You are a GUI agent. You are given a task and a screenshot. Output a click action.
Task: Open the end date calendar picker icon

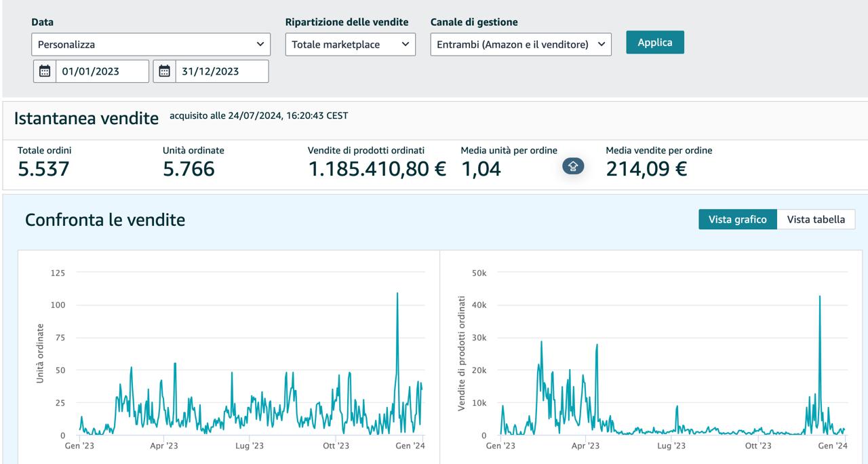164,71
